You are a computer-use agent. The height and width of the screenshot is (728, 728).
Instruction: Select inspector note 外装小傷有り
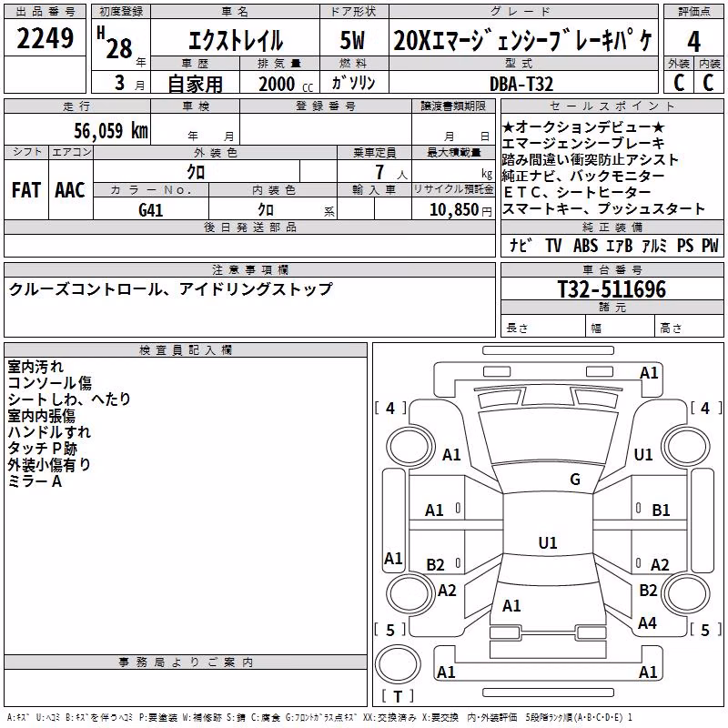tap(49, 464)
